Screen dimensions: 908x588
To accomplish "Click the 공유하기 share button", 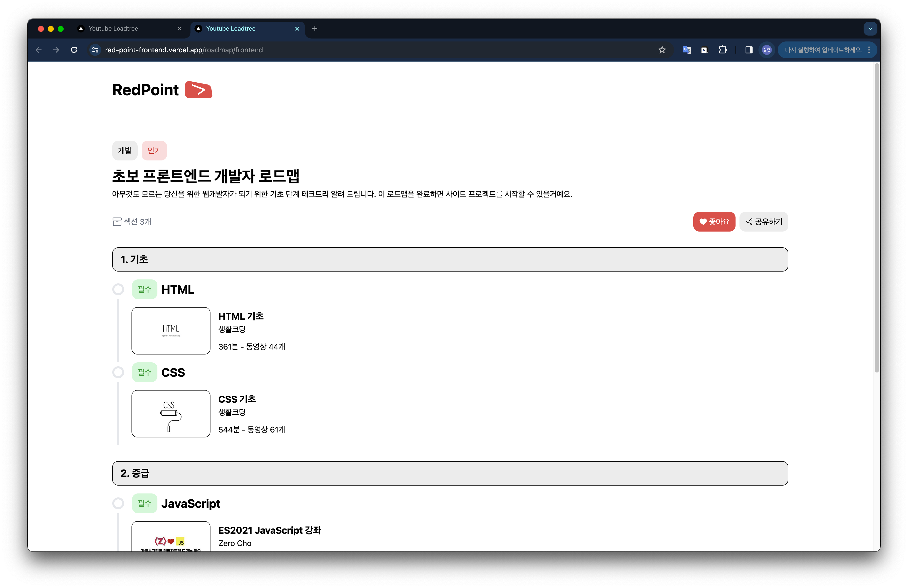I will click(x=763, y=222).
